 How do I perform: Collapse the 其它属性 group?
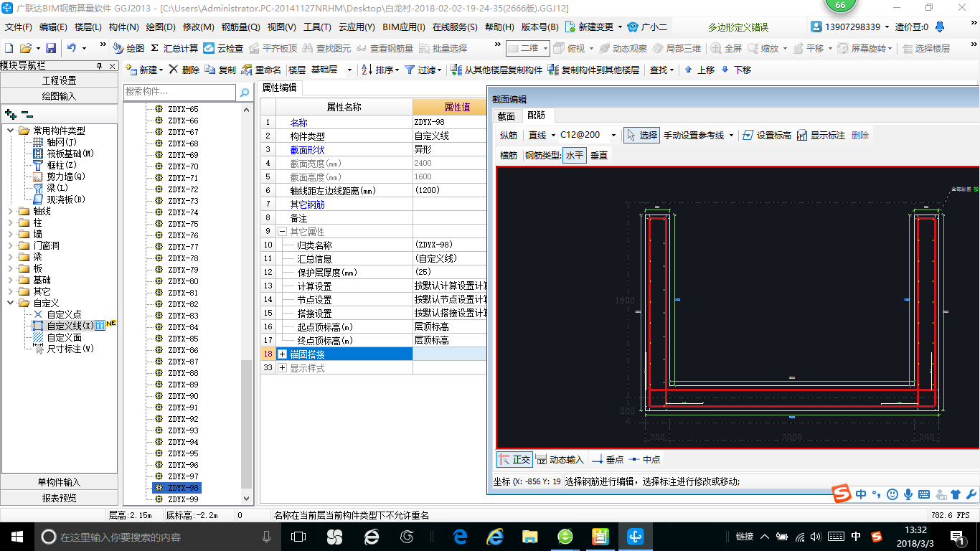[282, 232]
